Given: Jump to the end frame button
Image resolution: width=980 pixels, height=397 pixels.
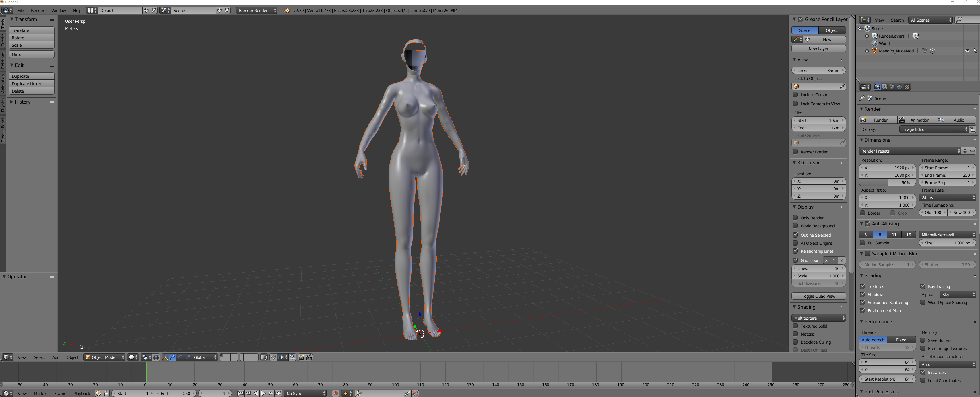Looking at the screenshot, I should tap(278, 393).
